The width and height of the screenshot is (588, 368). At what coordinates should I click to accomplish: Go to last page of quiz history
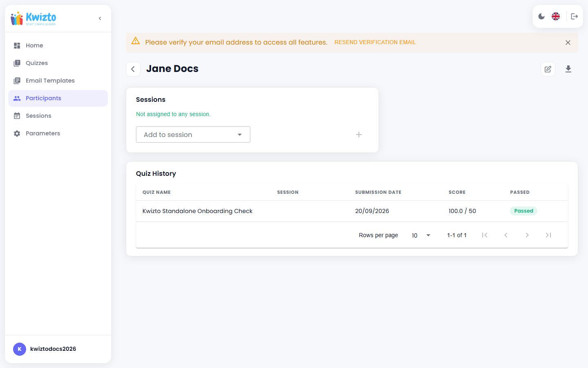coord(548,235)
